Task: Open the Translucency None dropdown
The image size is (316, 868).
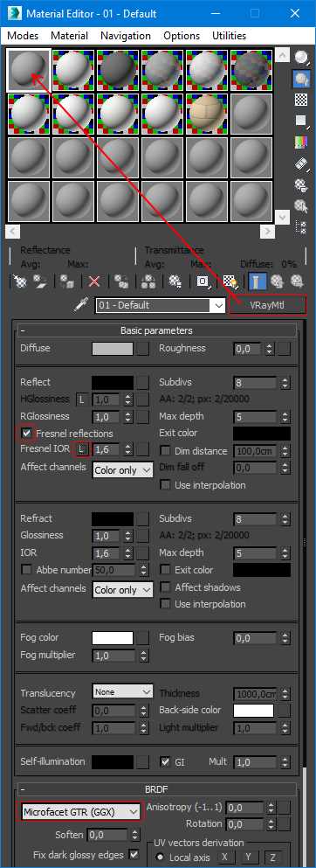Action: pos(122,692)
